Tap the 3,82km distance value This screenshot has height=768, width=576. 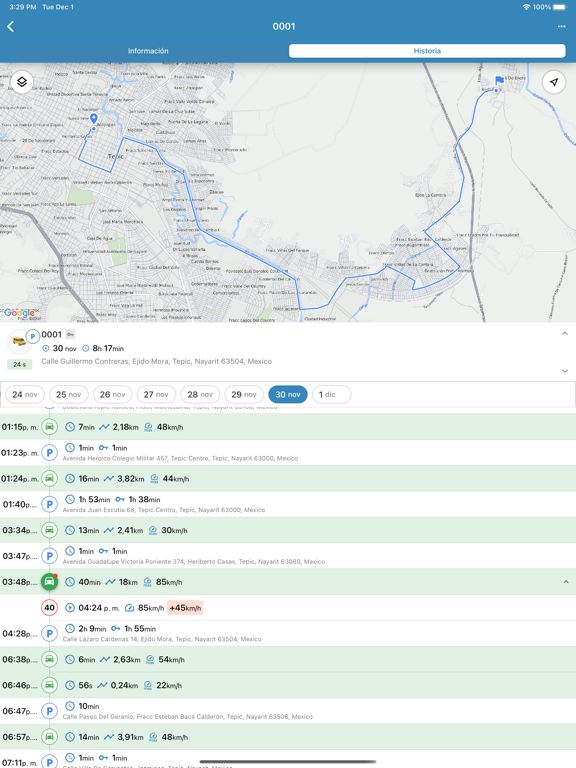tap(130, 479)
